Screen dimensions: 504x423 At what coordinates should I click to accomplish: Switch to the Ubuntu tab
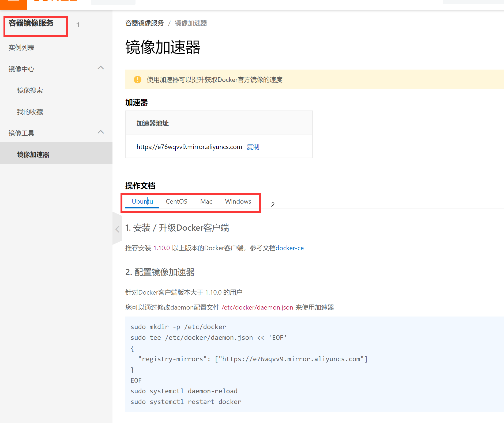click(x=142, y=201)
